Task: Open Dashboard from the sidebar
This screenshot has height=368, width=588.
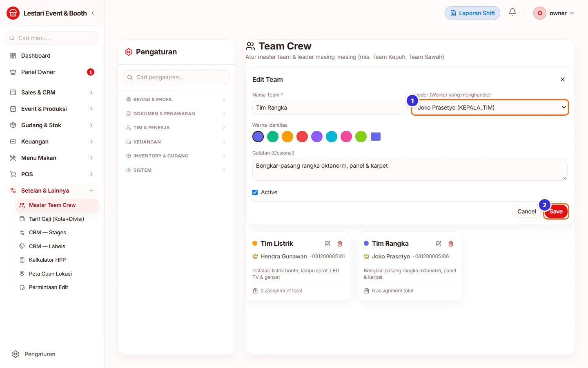Action: [x=52, y=56]
